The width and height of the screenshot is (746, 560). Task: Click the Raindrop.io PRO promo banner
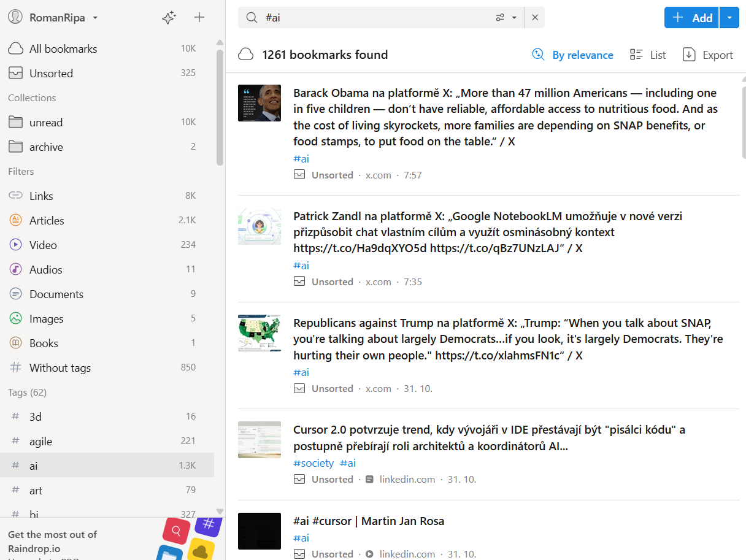112,539
